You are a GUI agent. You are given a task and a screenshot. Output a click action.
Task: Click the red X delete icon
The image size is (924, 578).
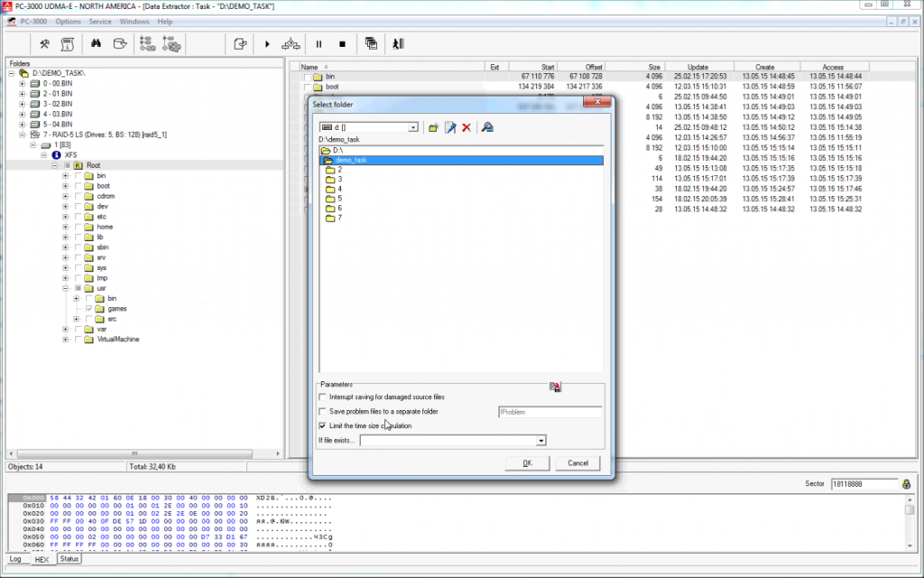tap(467, 128)
